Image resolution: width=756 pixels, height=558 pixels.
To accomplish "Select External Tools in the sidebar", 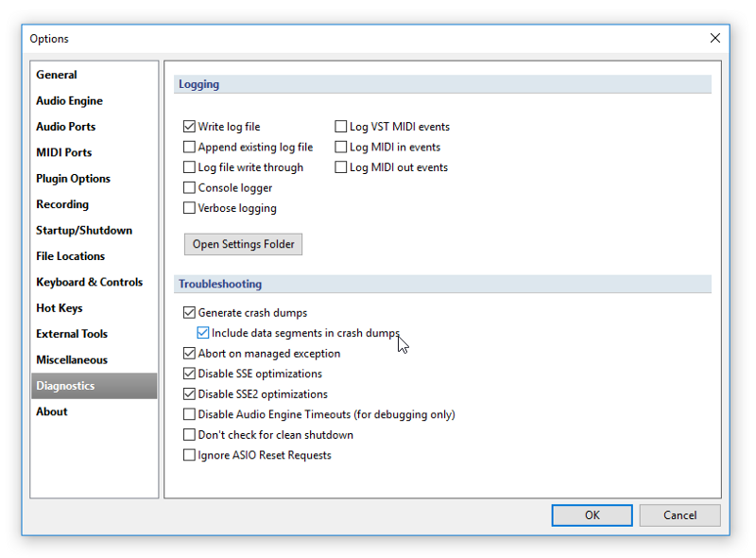I will [94, 334].
